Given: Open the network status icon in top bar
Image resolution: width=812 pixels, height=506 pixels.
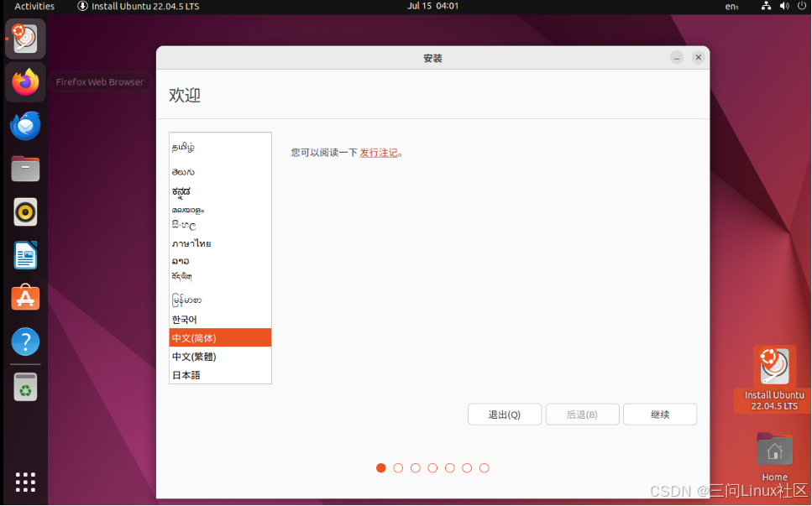Looking at the screenshot, I should [x=766, y=6].
